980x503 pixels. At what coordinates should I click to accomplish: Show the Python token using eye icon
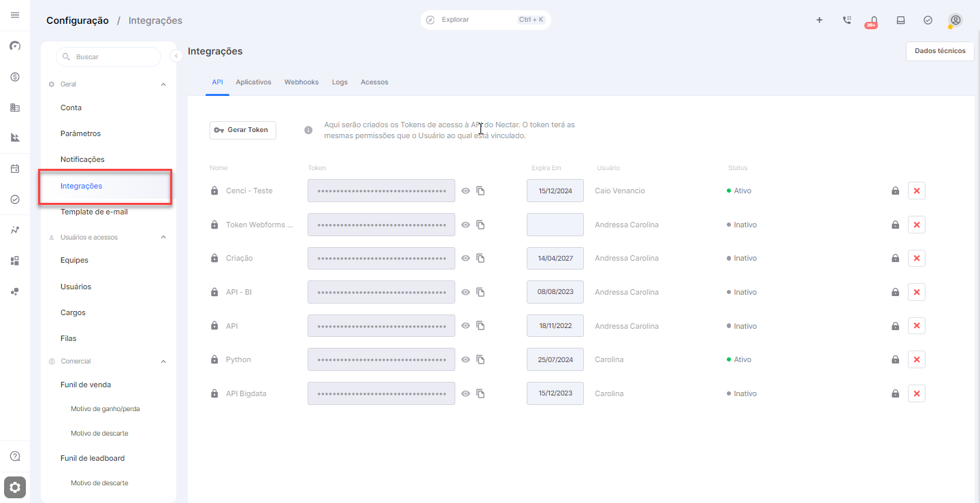coord(465,359)
